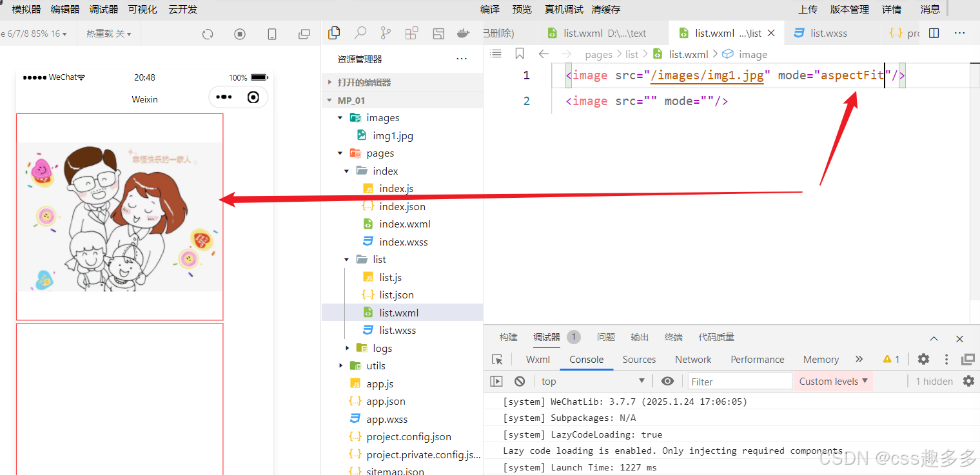Open console settings gear beside hidden count
The height and width of the screenshot is (475, 980).
point(968,381)
